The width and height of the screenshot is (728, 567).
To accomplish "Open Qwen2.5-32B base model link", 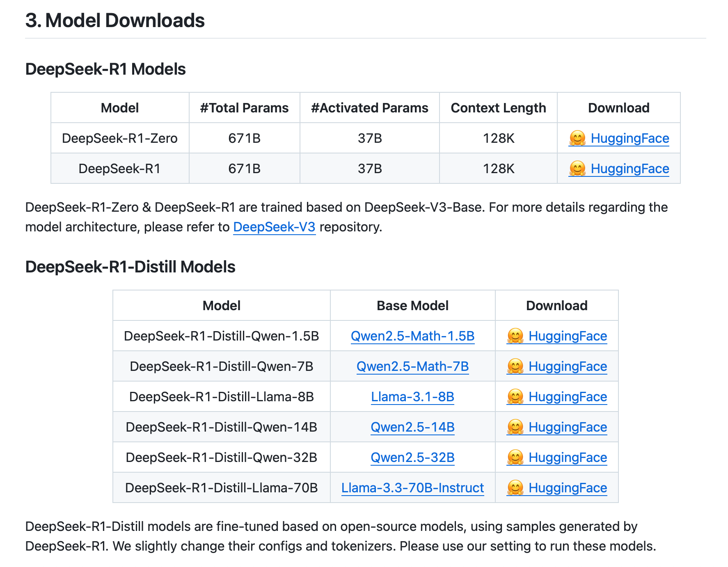I will pyautogui.click(x=412, y=457).
